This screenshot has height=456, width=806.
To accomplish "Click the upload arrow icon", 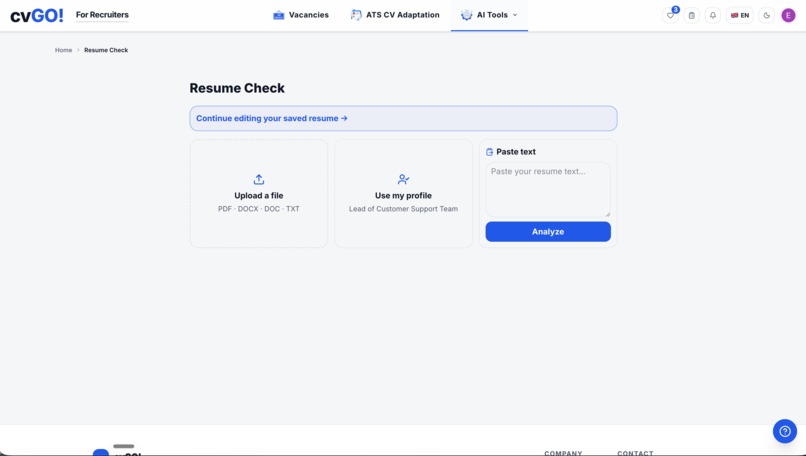I will [x=259, y=179].
